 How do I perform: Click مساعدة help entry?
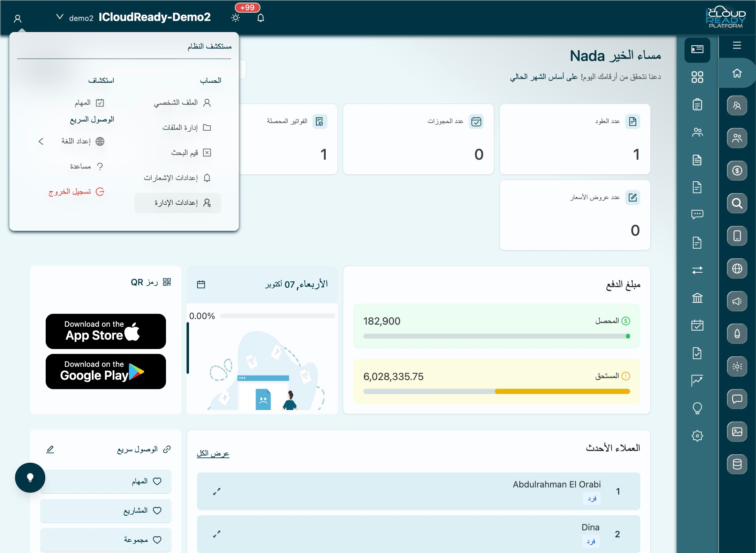[86, 166]
